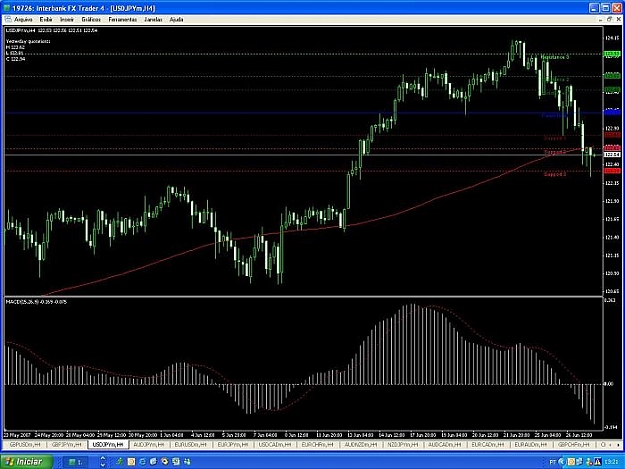Switch to the USDCADm,H4 chart tab
Screen dimensions: 625x469
point(275,444)
